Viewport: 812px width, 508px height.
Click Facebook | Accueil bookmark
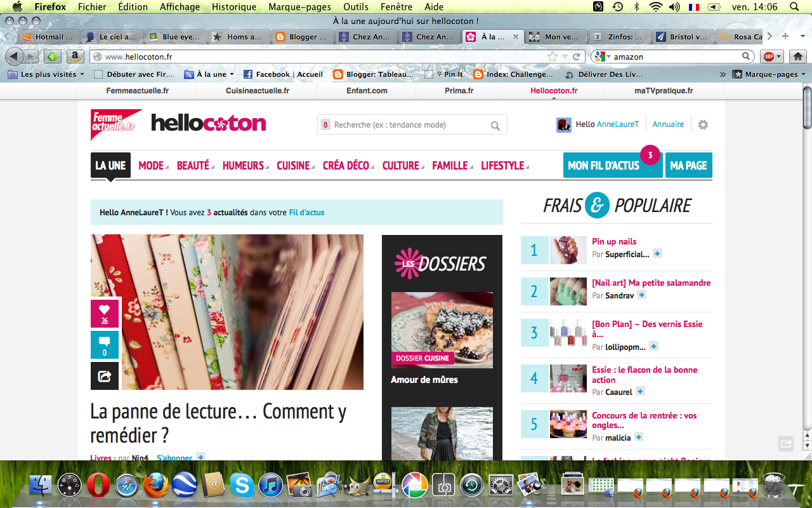(283, 74)
